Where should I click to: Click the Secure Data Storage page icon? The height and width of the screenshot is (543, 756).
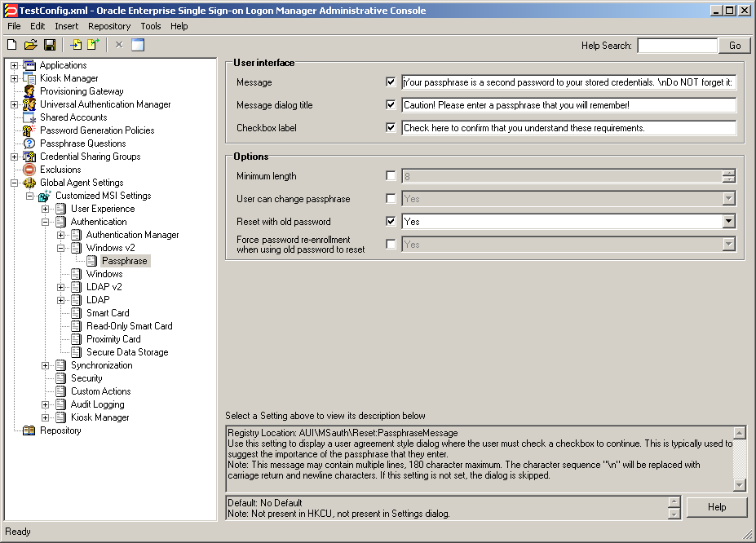click(76, 352)
